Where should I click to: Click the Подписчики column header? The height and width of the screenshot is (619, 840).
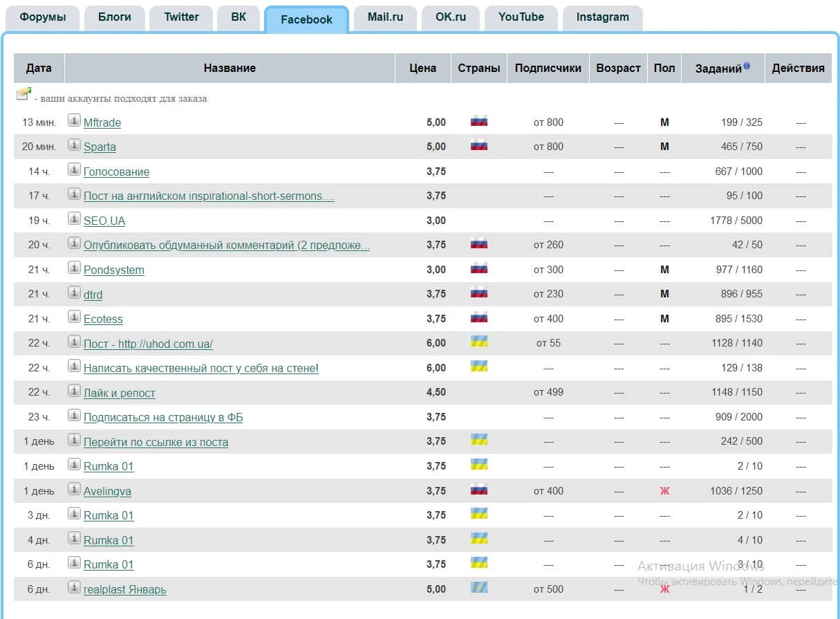coord(548,68)
